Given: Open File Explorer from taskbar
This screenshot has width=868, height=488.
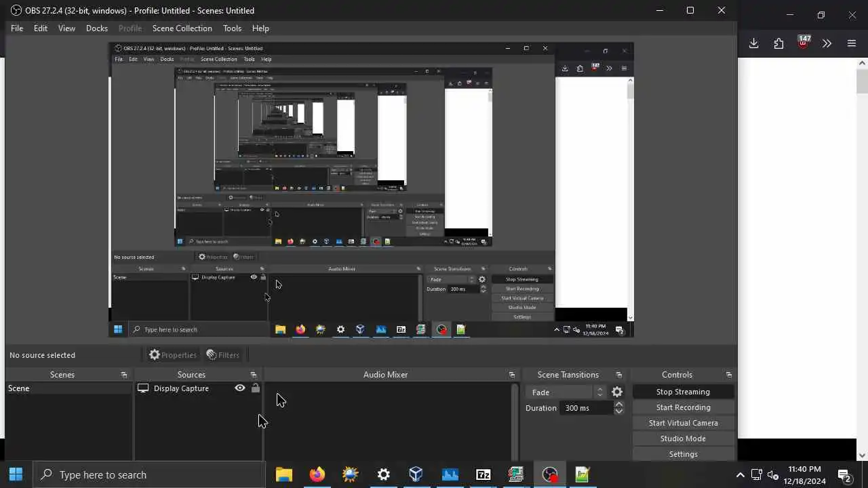Looking at the screenshot, I should coord(283,474).
